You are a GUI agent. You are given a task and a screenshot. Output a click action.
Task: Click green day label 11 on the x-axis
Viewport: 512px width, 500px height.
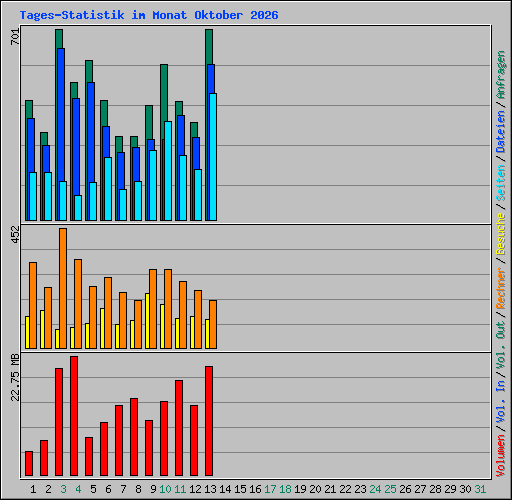coord(180,489)
